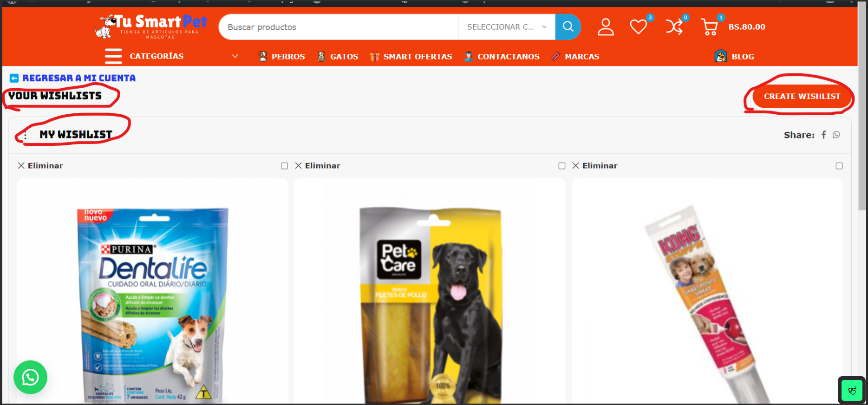Select the Kong item checkbox
Viewport: 868px width, 405px height.
[x=839, y=166]
